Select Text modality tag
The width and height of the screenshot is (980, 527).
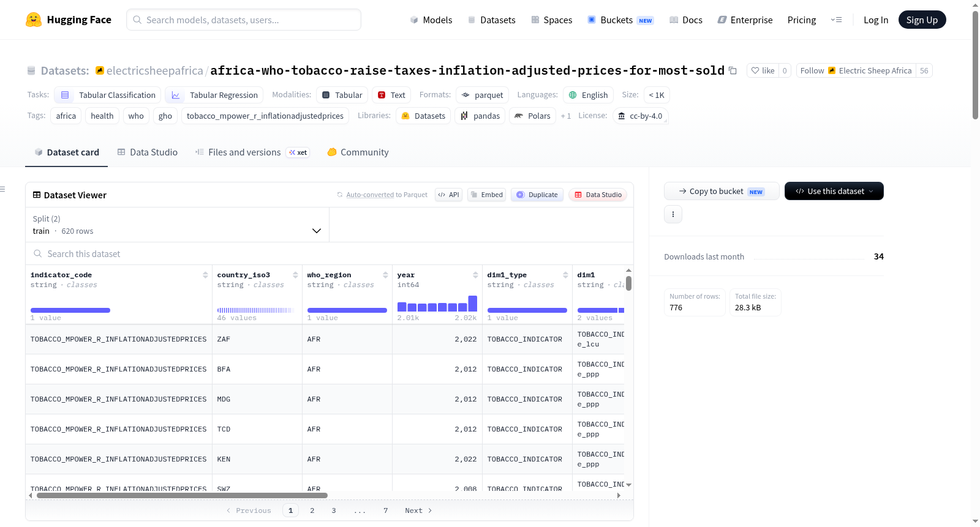click(391, 95)
